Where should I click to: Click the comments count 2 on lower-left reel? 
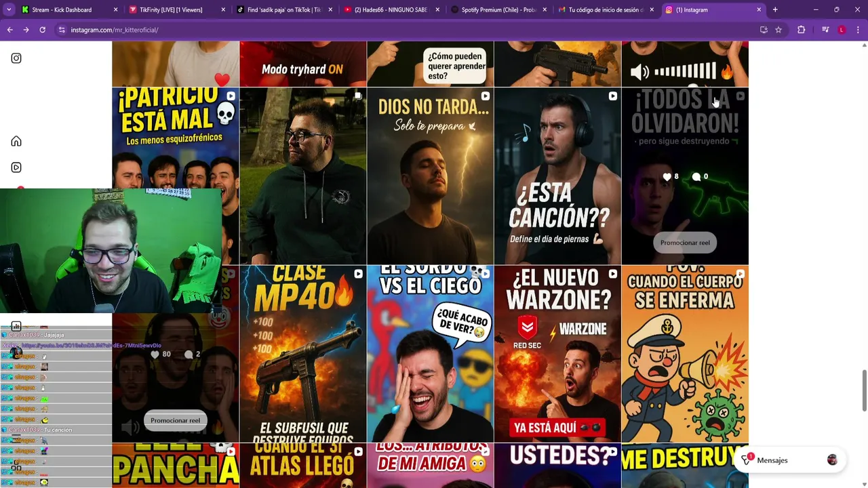point(193,354)
